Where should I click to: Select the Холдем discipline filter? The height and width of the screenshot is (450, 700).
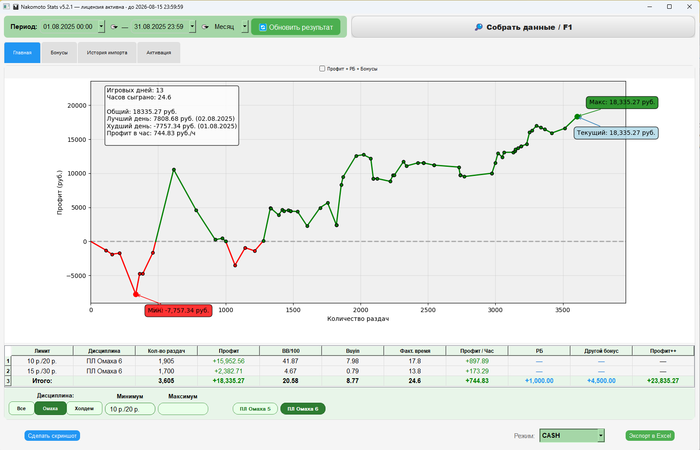(84, 408)
